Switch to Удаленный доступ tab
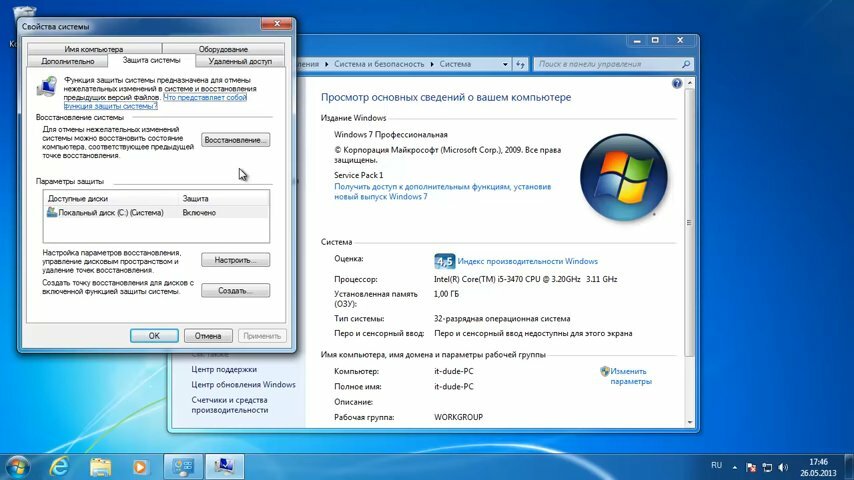This screenshot has height=480, width=854. [240, 62]
